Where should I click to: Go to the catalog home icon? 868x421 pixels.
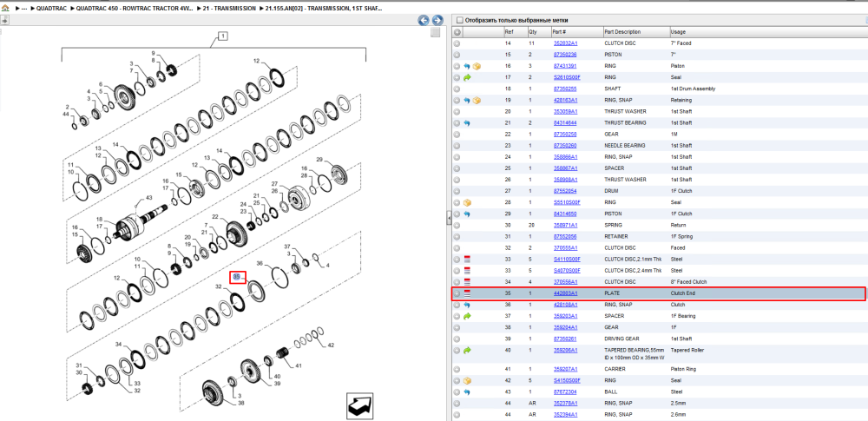click(x=5, y=9)
